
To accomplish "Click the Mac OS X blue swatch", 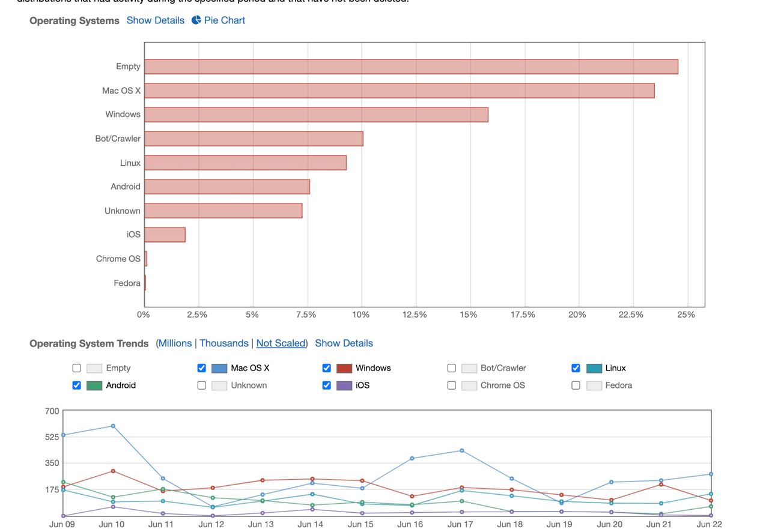I will pos(219,368).
